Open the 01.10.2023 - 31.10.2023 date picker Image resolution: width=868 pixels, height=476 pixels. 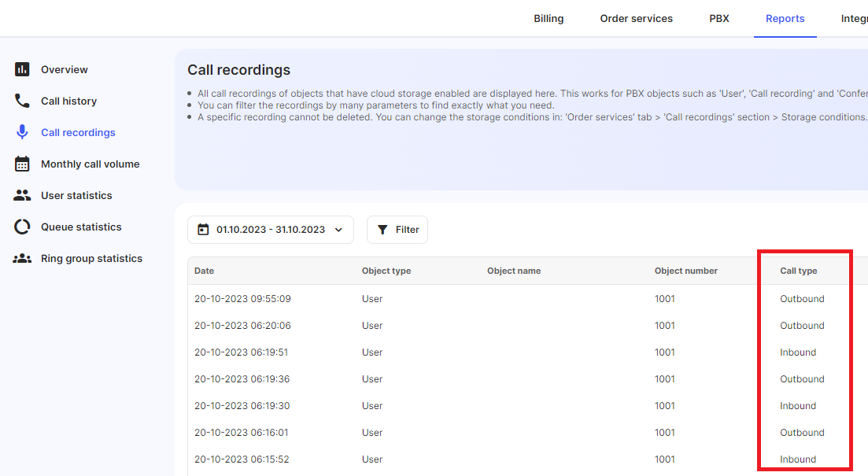point(271,230)
